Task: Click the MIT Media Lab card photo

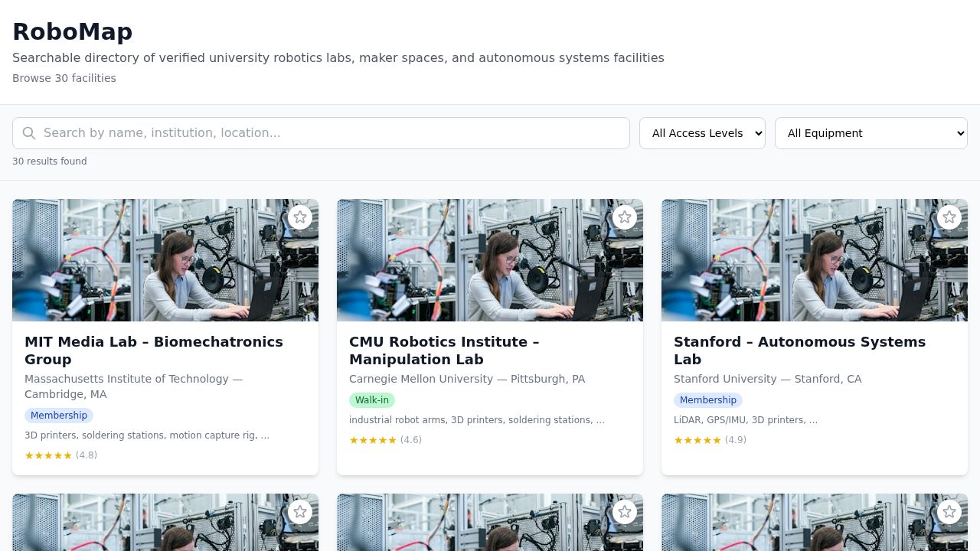Action: coord(165,260)
